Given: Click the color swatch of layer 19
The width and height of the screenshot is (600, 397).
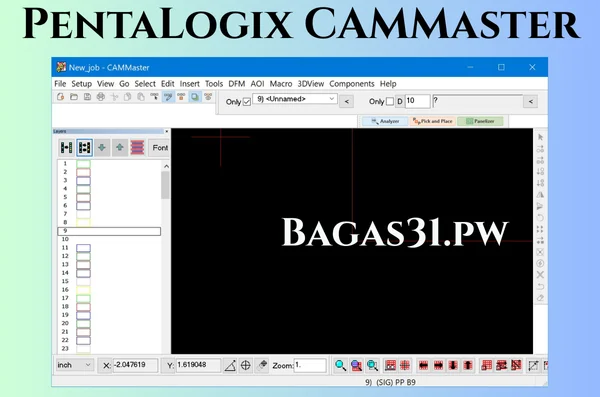Looking at the screenshot, I should [x=83, y=315].
